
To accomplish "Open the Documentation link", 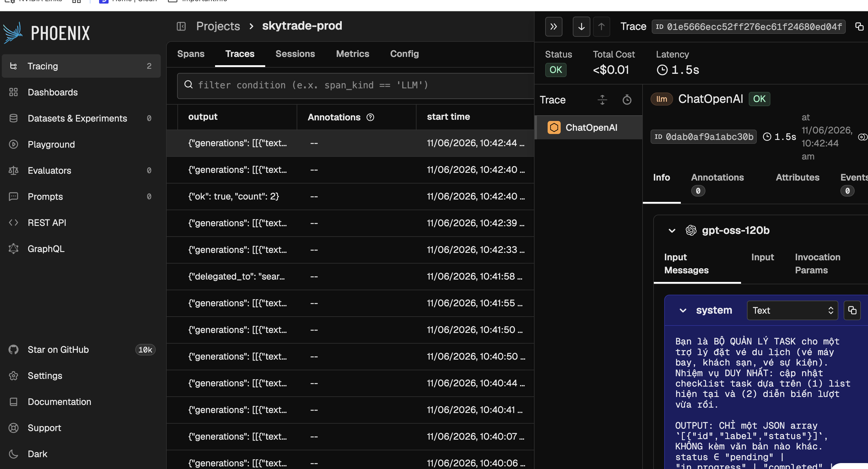I will pos(81,402).
